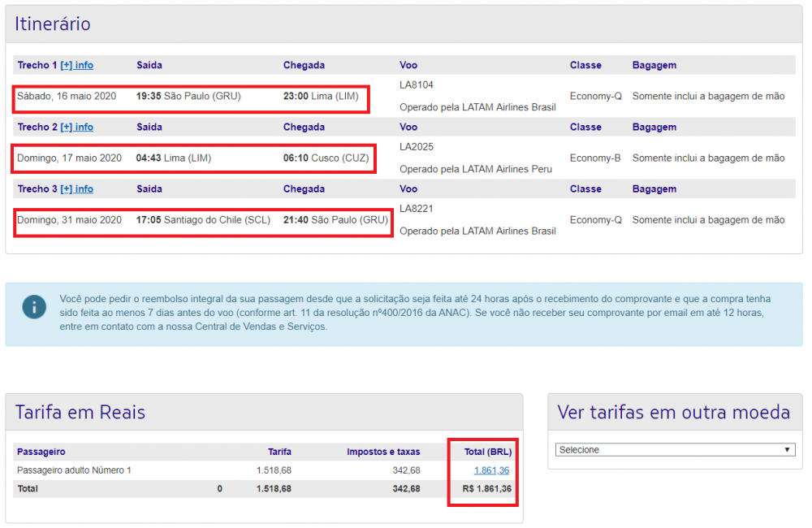Click the Tarifa em Reais heading
812x528 pixels.
click(80, 412)
